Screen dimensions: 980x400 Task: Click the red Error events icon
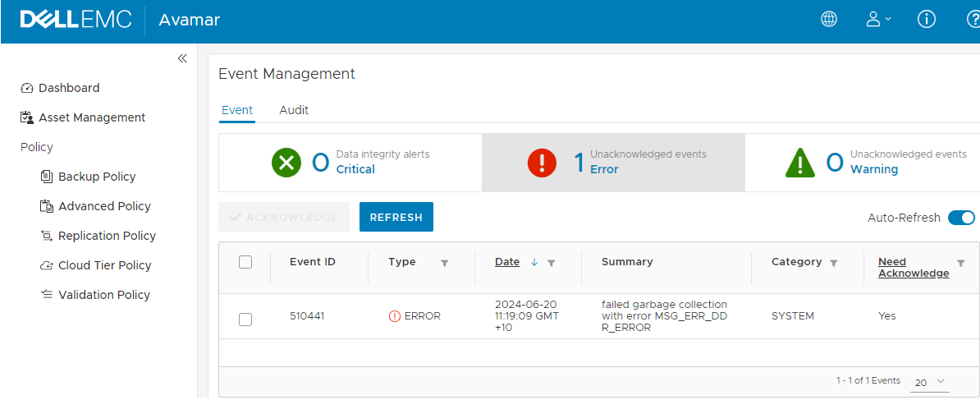pyautogui.click(x=542, y=163)
